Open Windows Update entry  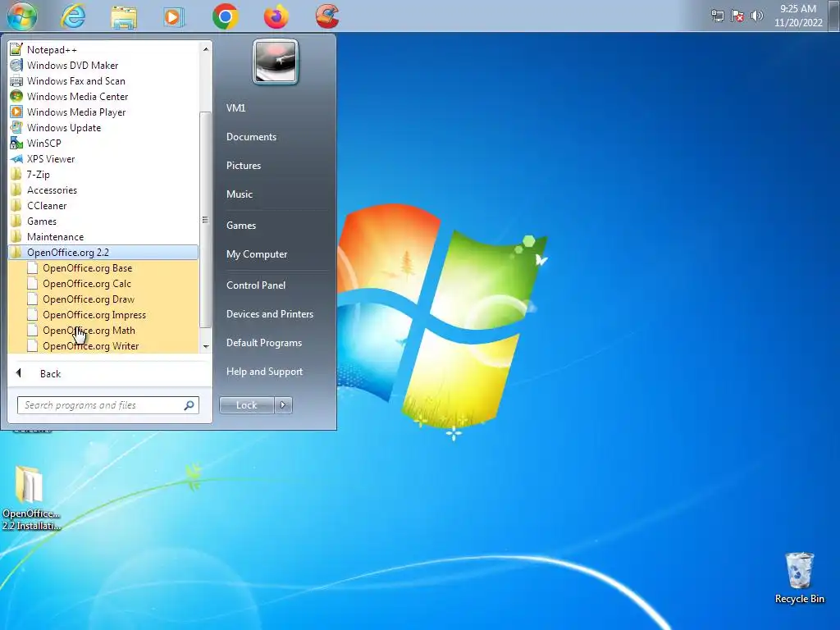103,127
